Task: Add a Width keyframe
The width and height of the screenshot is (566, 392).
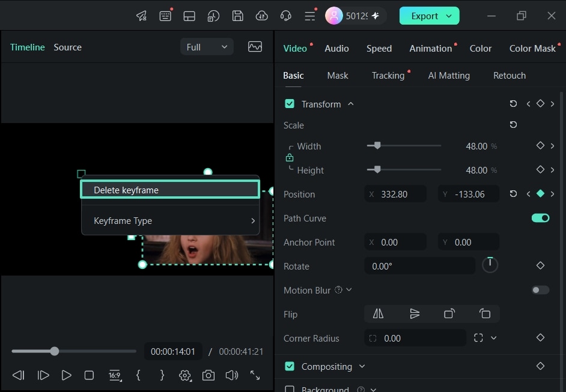Action: pyautogui.click(x=540, y=145)
